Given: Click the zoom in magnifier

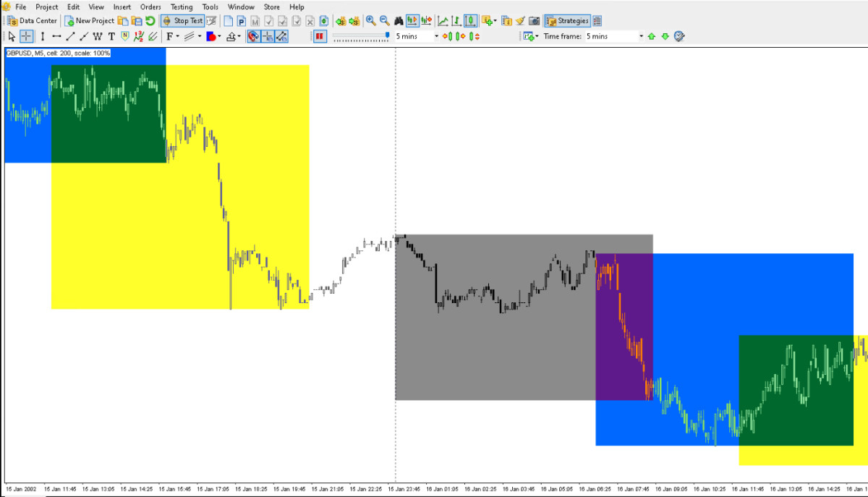Looking at the screenshot, I should coord(370,21).
